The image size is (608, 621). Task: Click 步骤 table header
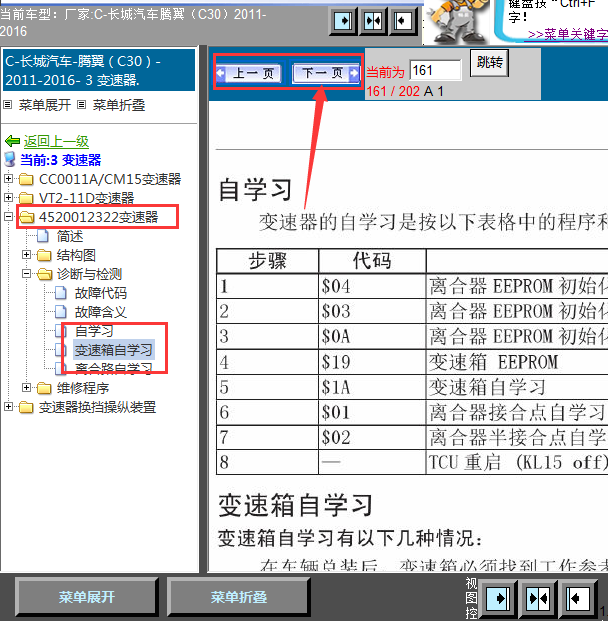tap(267, 261)
